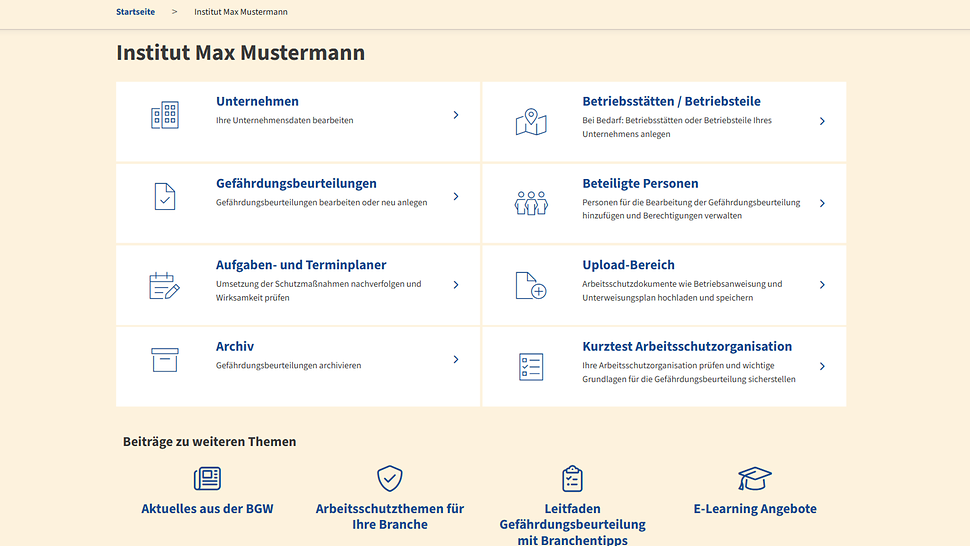Click the page title 'Institut Max Mustermann'
The height and width of the screenshot is (546, 970).
click(241, 53)
